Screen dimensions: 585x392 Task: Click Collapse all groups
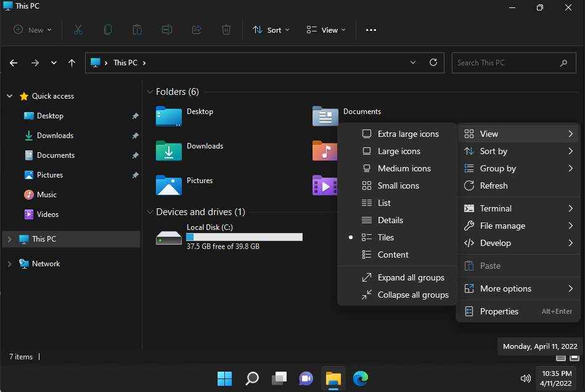point(412,295)
